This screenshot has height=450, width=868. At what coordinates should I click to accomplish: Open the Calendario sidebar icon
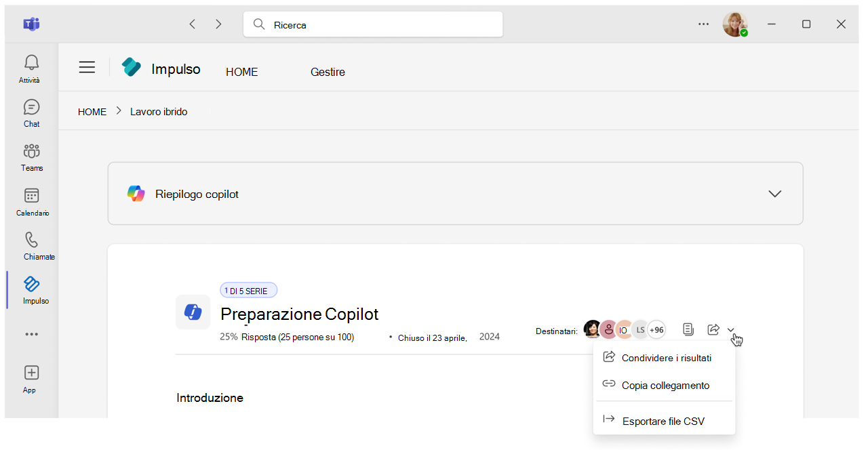point(31,196)
